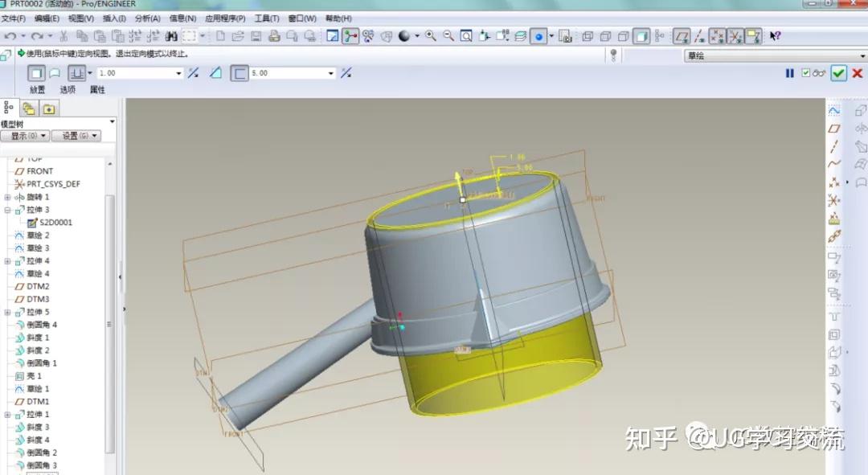Image resolution: width=868 pixels, height=475 pixels.
Task: Select extrude as solid icon
Action: tap(36, 73)
